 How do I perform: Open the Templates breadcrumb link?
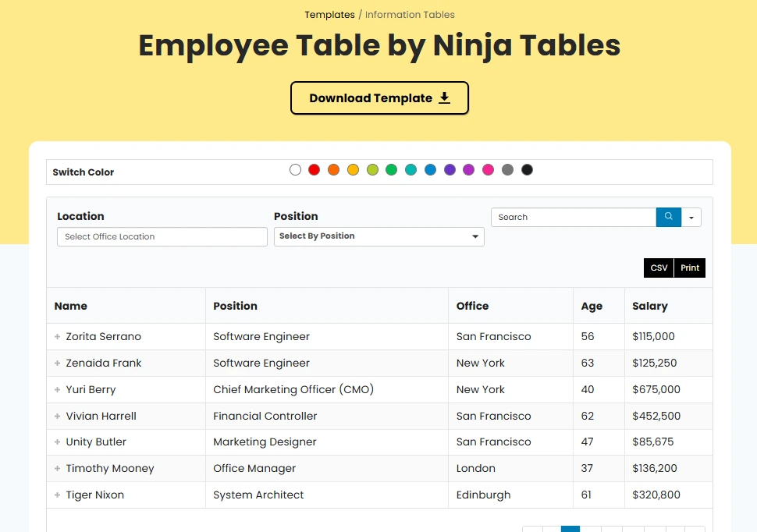[x=329, y=15]
